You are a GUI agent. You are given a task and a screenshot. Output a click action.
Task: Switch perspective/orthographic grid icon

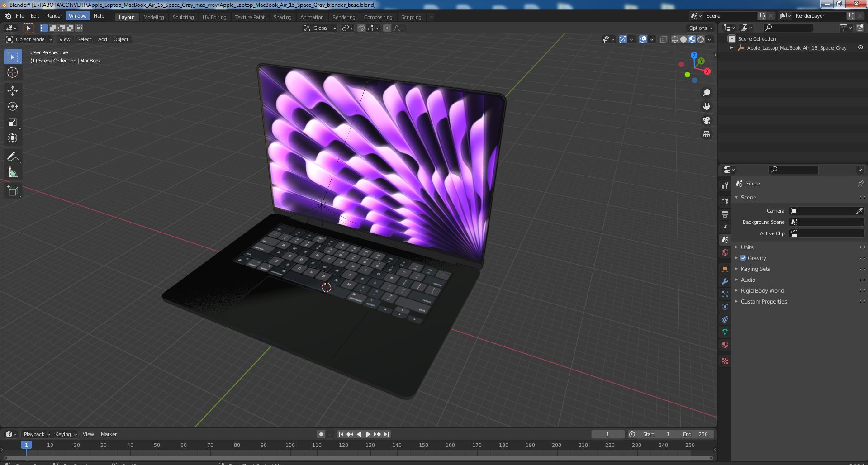pyautogui.click(x=706, y=134)
